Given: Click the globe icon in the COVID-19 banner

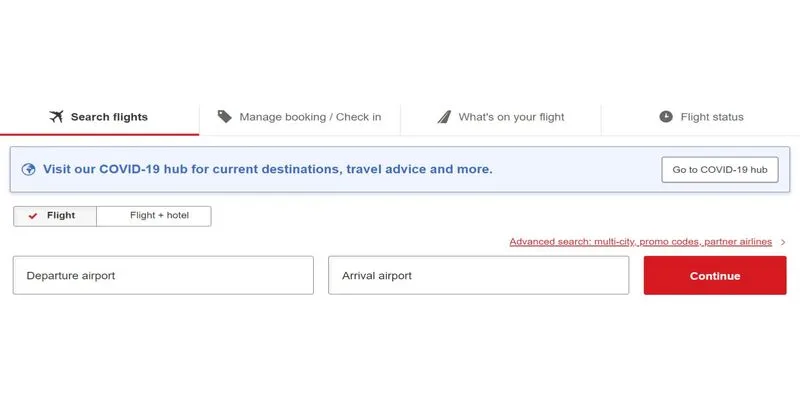Looking at the screenshot, I should click(29, 169).
